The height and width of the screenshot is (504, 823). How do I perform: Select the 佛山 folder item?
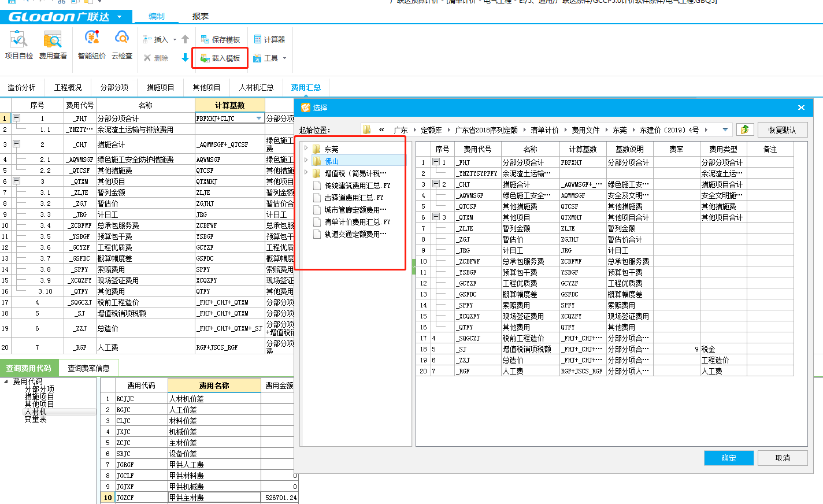pyautogui.click(x=331, y=161)
